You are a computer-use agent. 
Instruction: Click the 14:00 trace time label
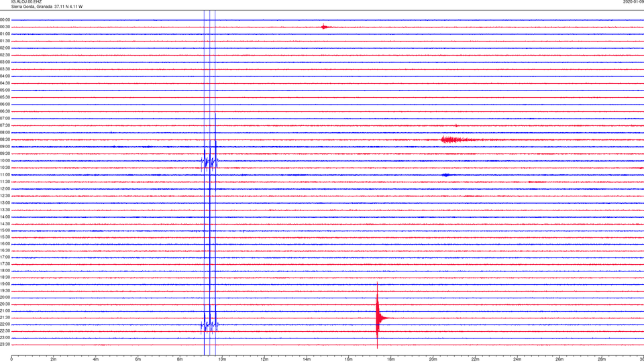click(5, 217)
